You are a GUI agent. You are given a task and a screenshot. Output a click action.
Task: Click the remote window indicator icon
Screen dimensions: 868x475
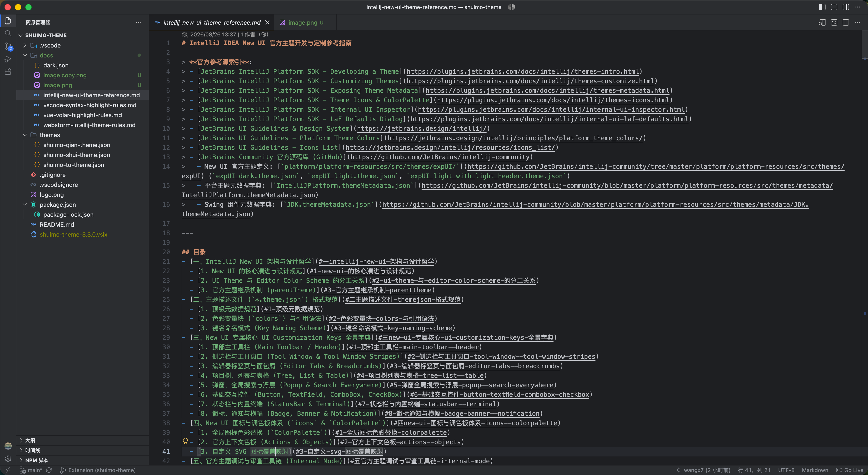pos(8,470)
